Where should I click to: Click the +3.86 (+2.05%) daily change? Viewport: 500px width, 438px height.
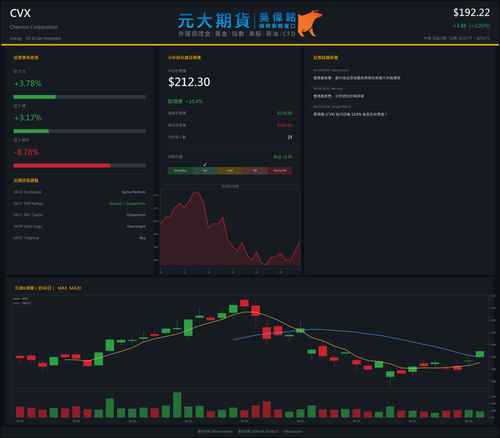[471, 26]
